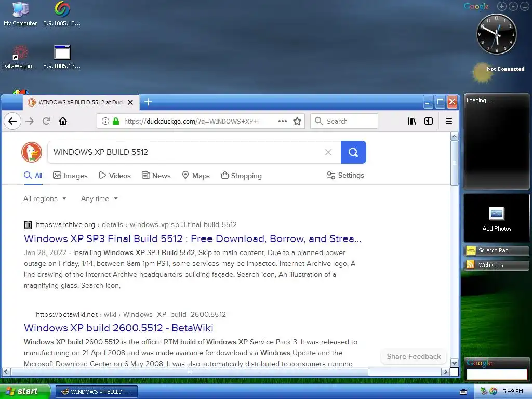Image resolution: width=532 pixels, height=399 pixels.
Task: Switch to Videos results
Action: tap(115, 176)
